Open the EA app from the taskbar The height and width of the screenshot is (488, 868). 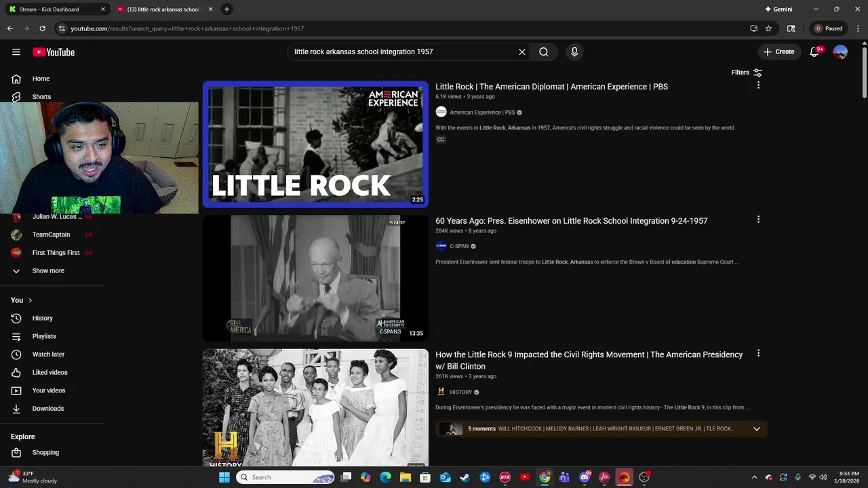click(624, 477)
